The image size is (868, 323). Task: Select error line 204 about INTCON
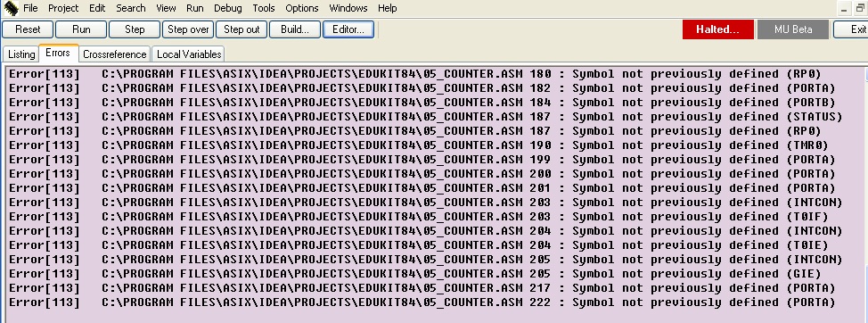click(x=425, y=231)
